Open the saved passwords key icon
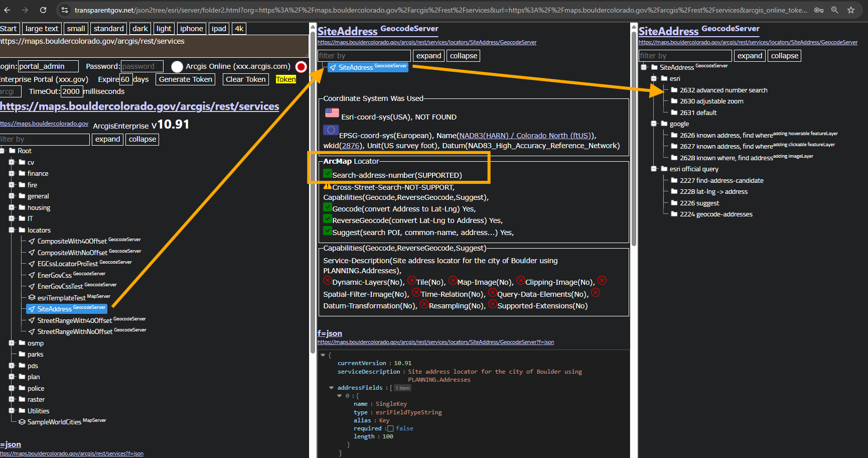The width and height of the screenshot is (868, 458). click(819, 10)
